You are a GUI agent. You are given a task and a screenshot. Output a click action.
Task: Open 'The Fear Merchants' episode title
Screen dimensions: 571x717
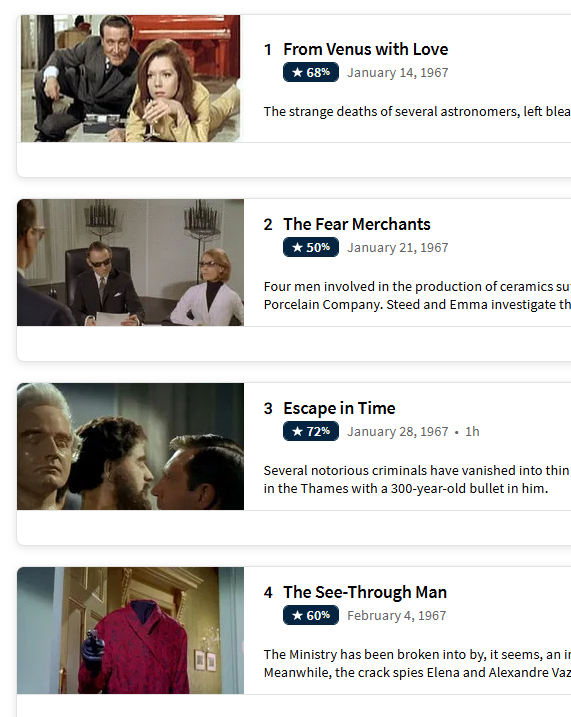[x=357, y=224]
